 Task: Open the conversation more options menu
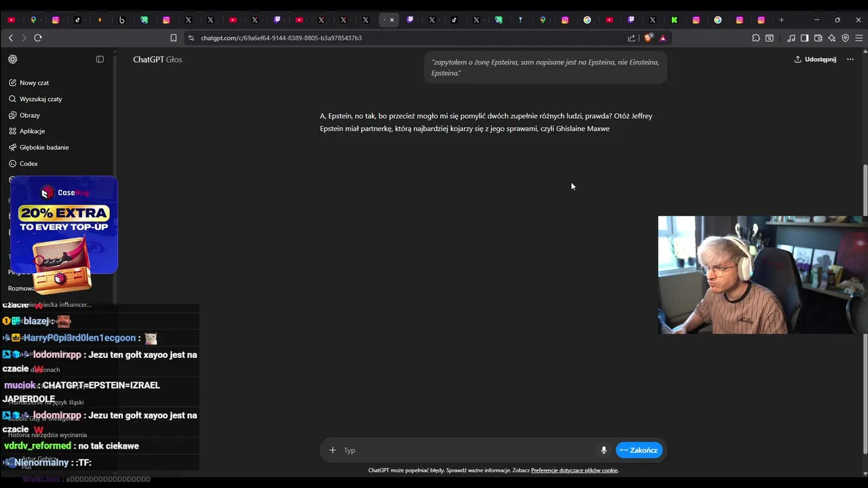(x=850, y=60)
